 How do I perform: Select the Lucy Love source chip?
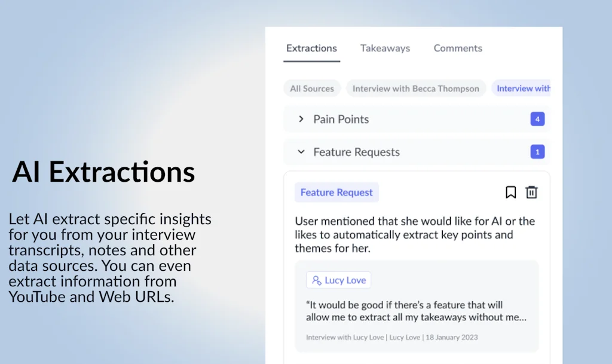tap(338, 280)
